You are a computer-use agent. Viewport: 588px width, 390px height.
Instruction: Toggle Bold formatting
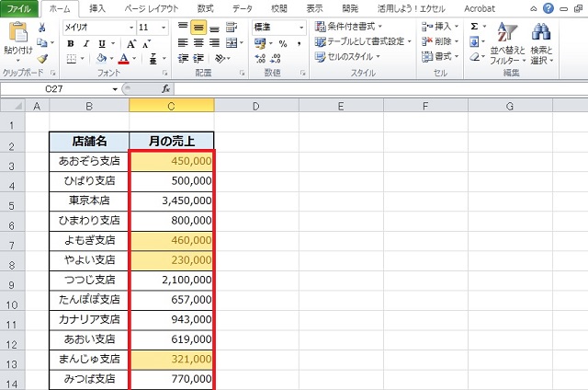point(71,44)
